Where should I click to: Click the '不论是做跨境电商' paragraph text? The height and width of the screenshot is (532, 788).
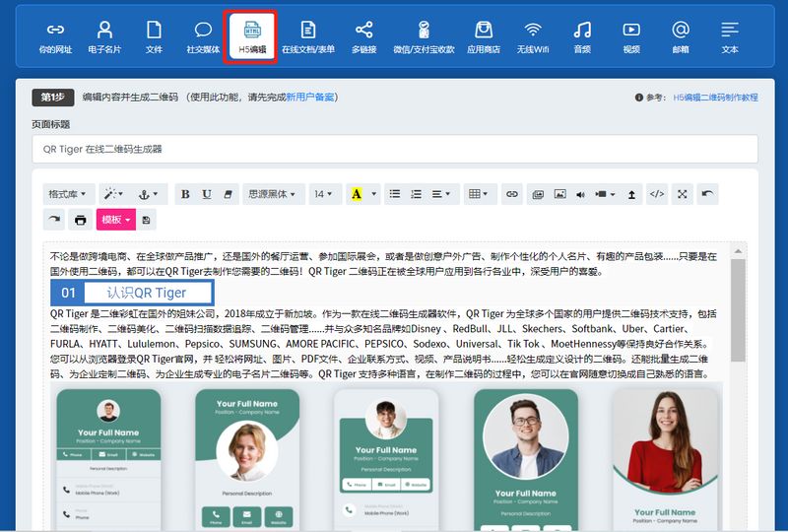(383, 264)
